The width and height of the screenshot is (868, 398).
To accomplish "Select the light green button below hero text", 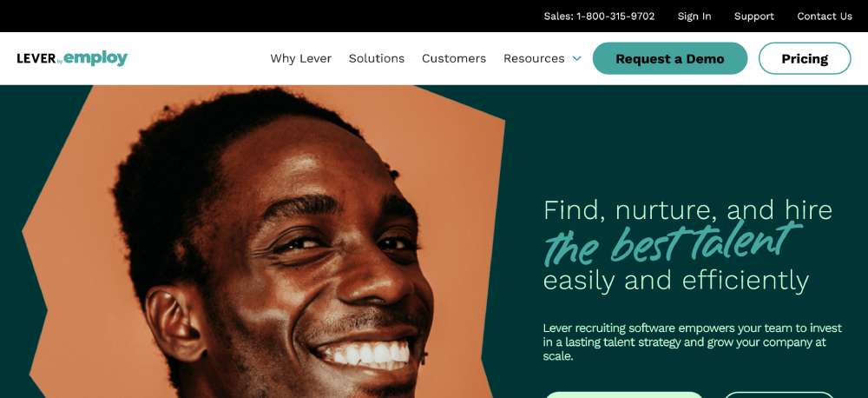I will tap(624, 395).
